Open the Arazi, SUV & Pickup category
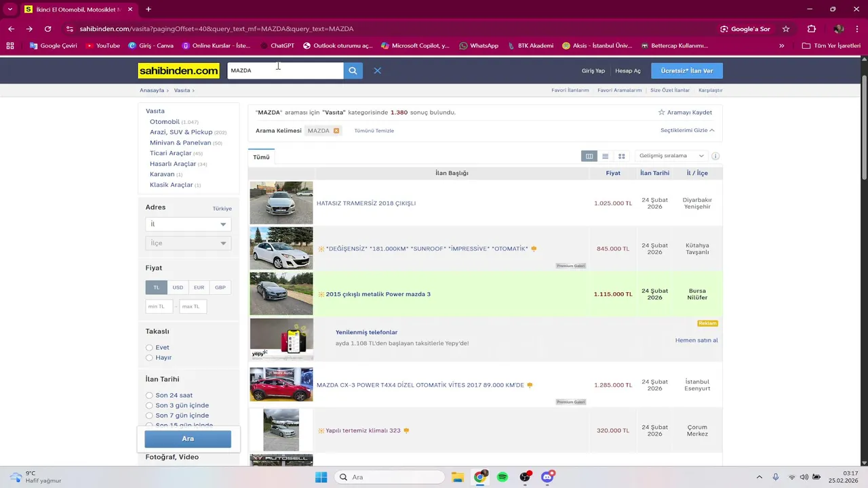The height and width of the screenshot is (488, 868). pos(181,132)
